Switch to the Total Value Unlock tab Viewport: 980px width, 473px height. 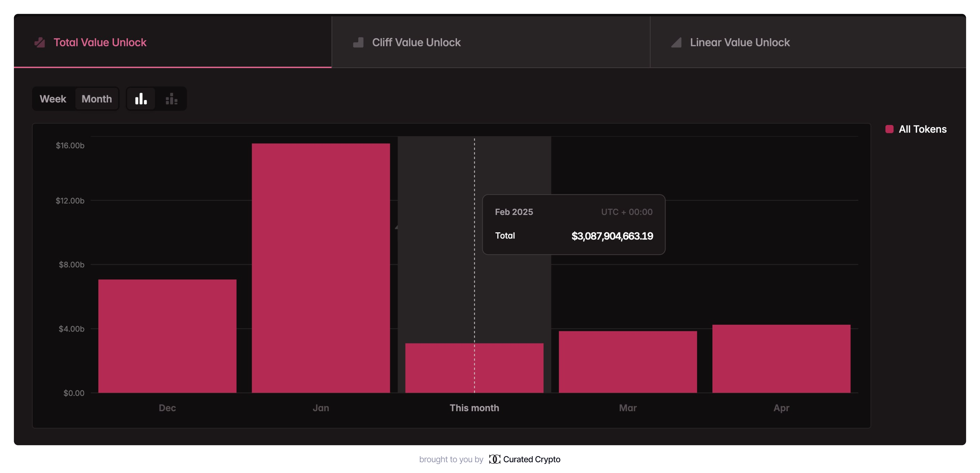click(x=100, y=42)
